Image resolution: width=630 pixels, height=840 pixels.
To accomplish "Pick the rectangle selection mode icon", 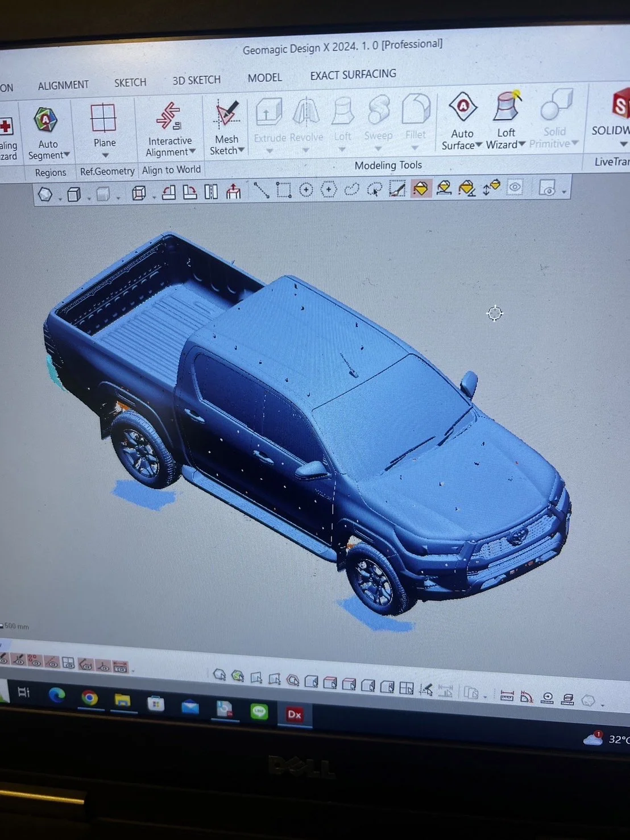I will point(284,189).
